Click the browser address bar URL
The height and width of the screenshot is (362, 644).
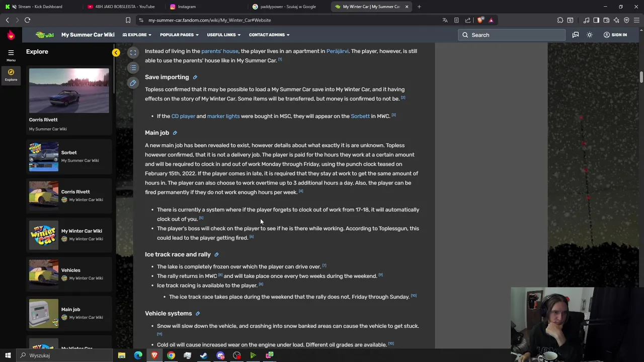point(210,20)
